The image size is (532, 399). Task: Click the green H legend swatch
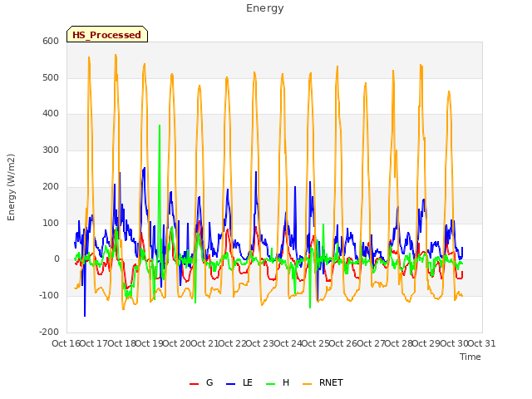click(271, 384)
